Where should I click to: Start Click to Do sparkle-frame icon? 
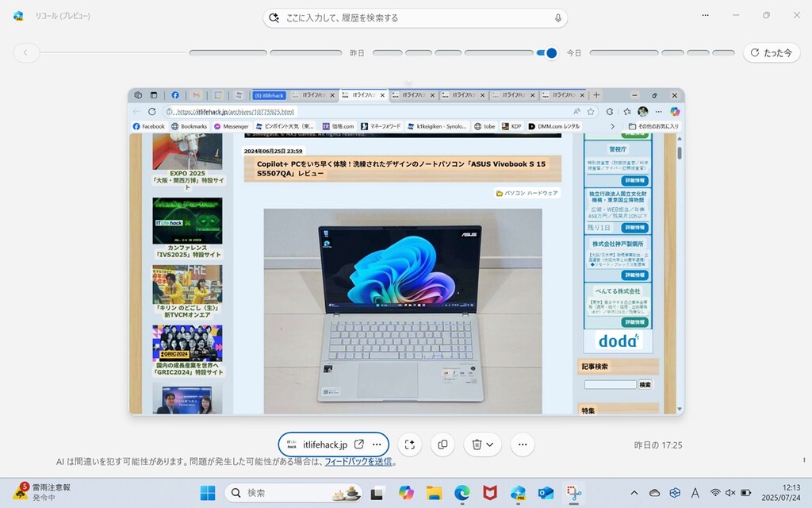coord(410,444)
